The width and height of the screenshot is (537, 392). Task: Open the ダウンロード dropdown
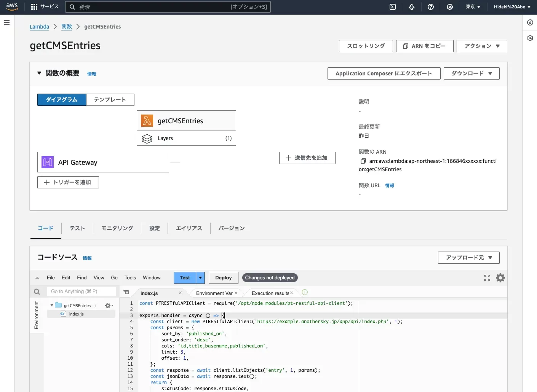click(x=471, y=73)
